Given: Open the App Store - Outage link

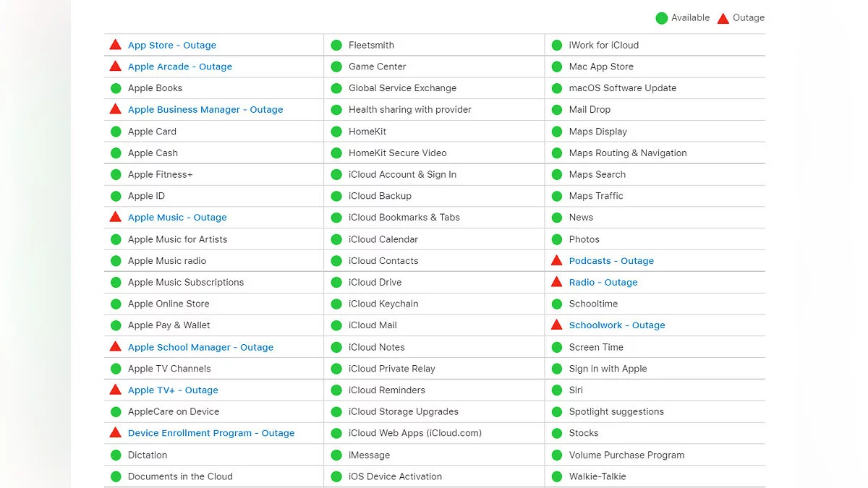Looking at the screenshot, I should point(172,45).
